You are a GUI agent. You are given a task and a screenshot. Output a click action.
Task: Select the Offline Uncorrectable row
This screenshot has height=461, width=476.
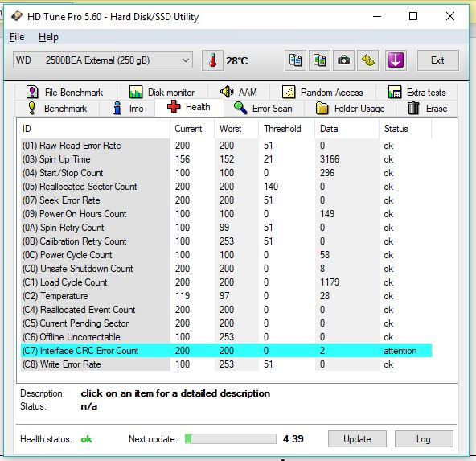[x=227, y=337]
